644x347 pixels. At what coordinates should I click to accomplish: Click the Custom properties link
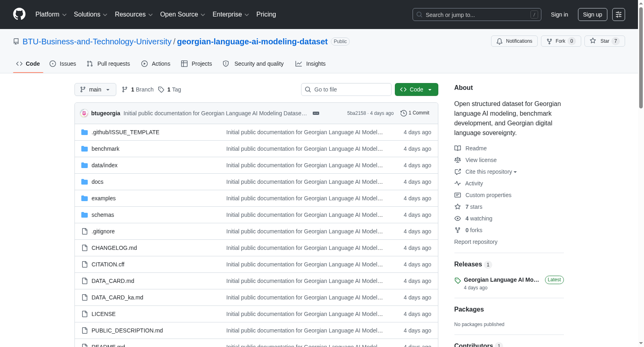(488, 195)
